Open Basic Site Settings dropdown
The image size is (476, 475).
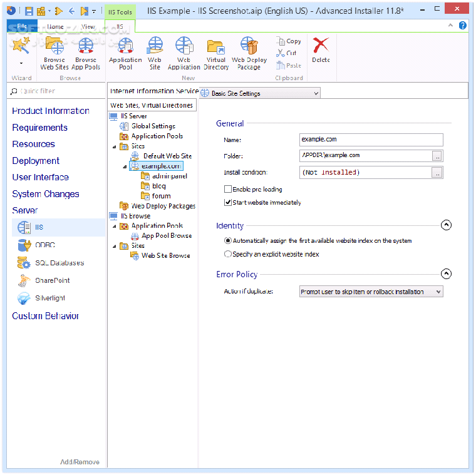(x=260, y=93)
